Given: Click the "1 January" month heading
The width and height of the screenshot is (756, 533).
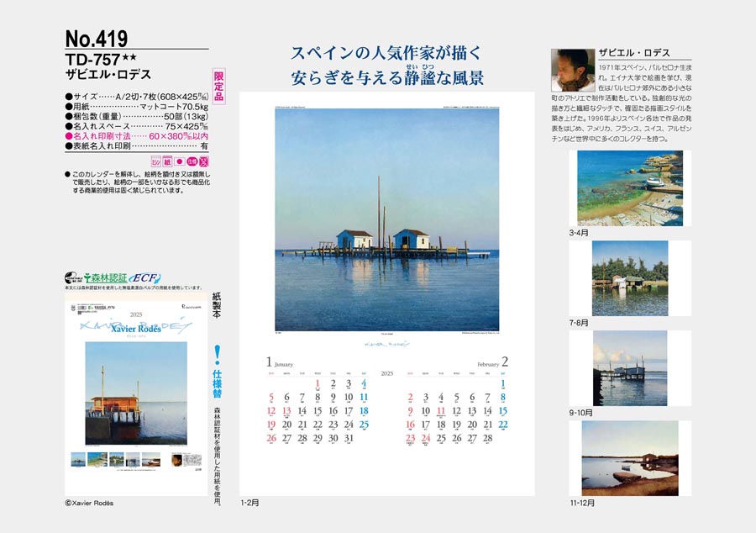Looking at the screenshot, I should click(280, 362).
